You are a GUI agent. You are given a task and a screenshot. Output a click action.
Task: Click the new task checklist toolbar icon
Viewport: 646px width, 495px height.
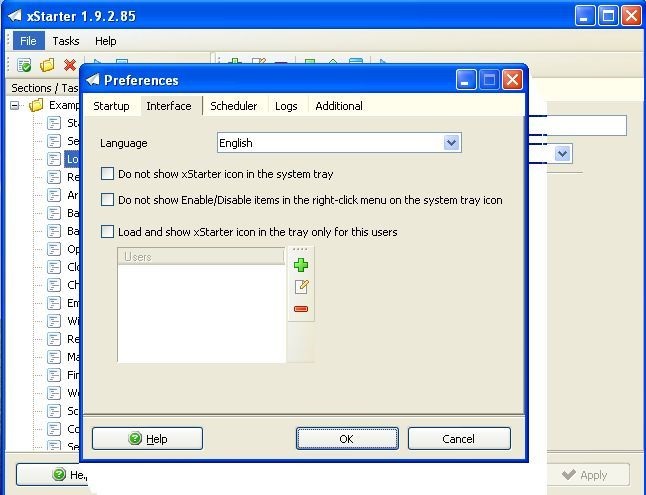click(24, 65)
